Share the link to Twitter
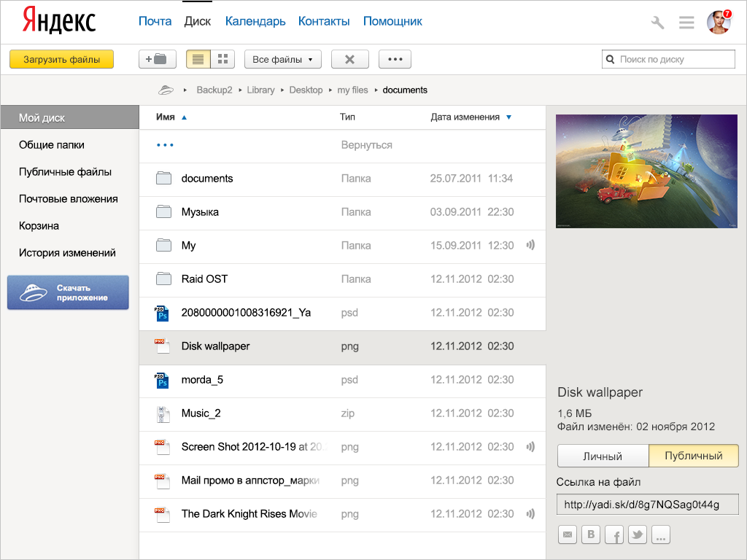747x560 pixels. (638, 534)
